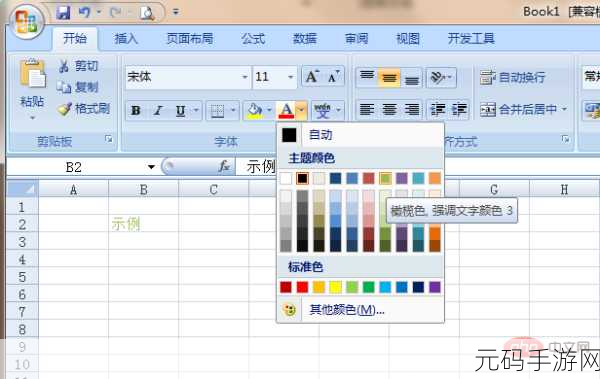Toggle middle vertical alignment
Viewport: 600px width, 379px height.
pyautogui.click(x=389, y=77)
